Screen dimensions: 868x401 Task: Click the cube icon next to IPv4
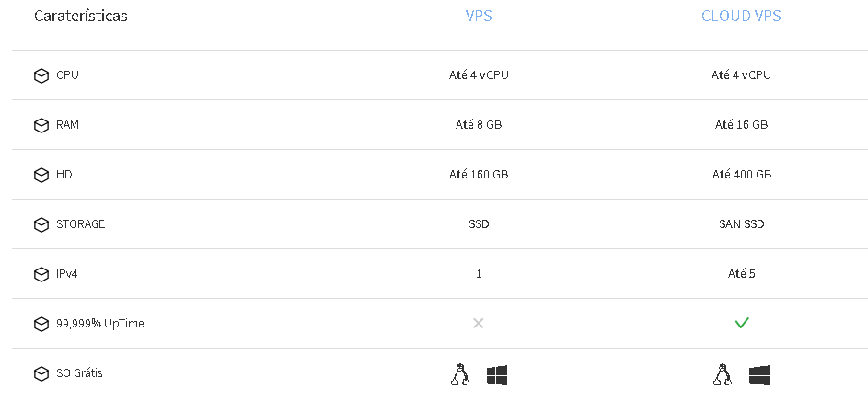tap(41, 274)
